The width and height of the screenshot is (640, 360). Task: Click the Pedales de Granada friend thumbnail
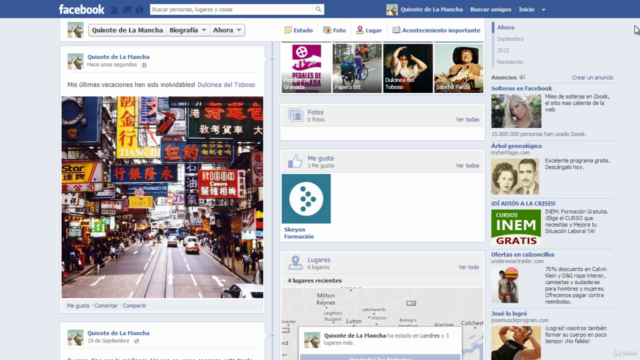(306, 68)
